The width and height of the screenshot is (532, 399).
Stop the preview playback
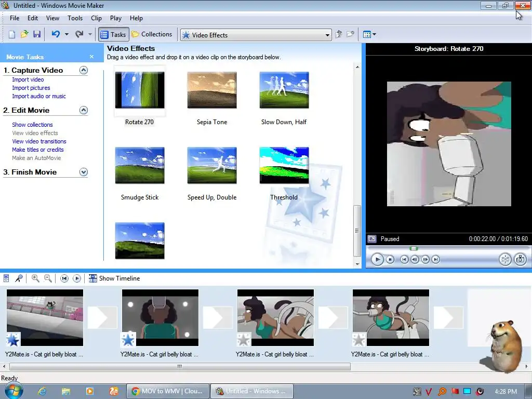pyautogui.click(x=390, y=260)
